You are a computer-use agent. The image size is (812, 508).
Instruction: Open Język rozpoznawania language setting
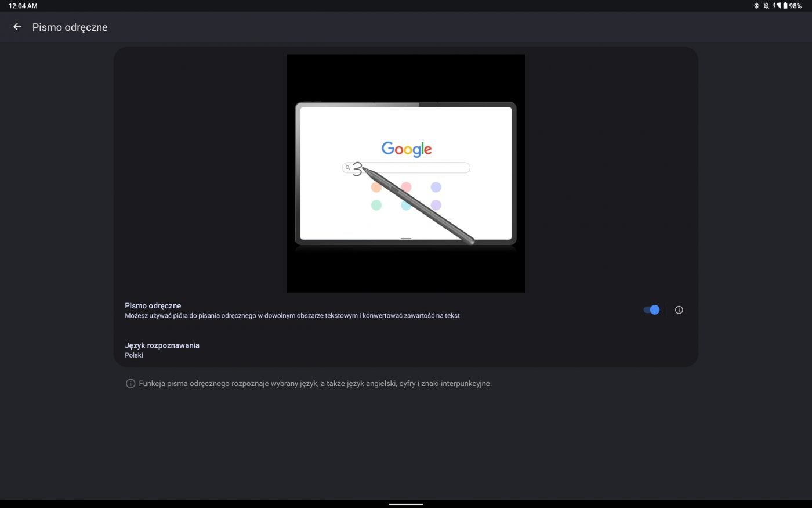pyautogui.click(x=405, y=350)
